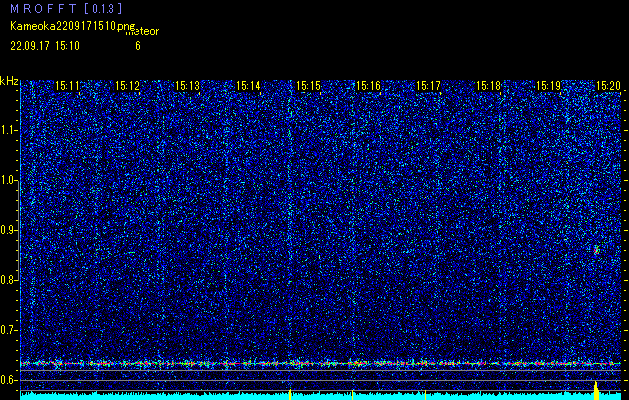Screen dimensions: 629x400
Task: Click the 1.1 frequency axis label
Action: tap(8, 130)
